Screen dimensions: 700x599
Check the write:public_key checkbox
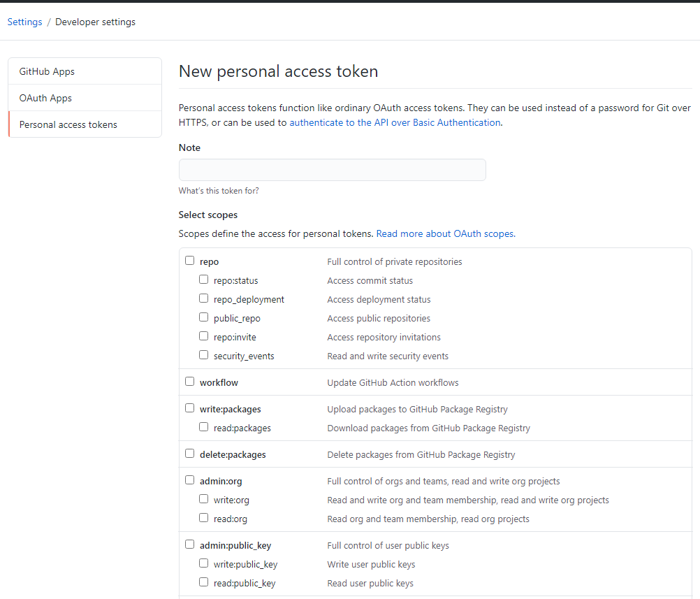point(203,562)
